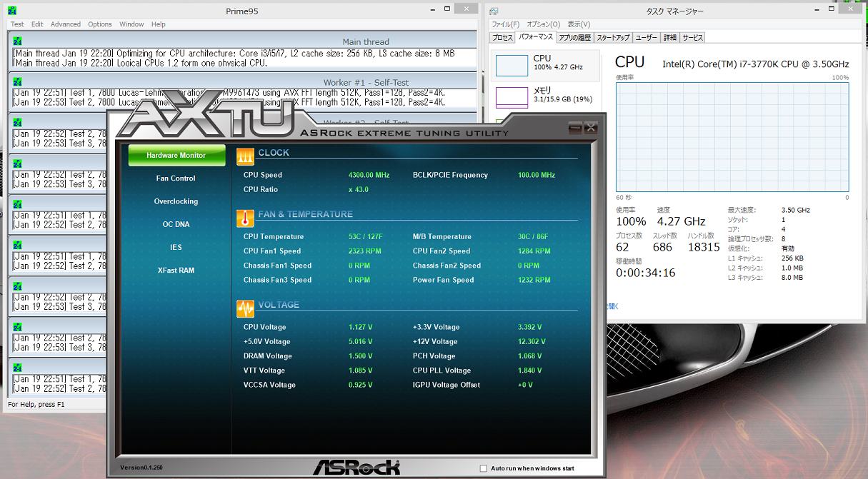The image size is (868, 479).
Task: Open the OC DNA page in AXTU
Action: [x=176, y=224]
